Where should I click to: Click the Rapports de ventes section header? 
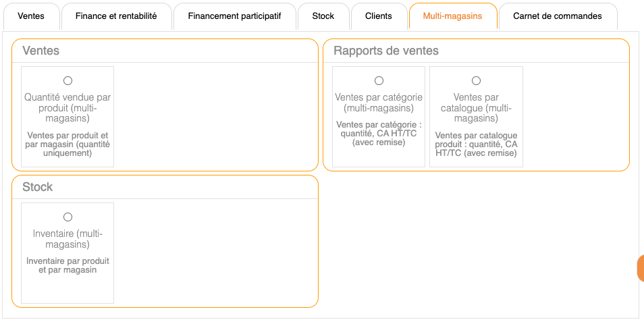tap(386, 51)
